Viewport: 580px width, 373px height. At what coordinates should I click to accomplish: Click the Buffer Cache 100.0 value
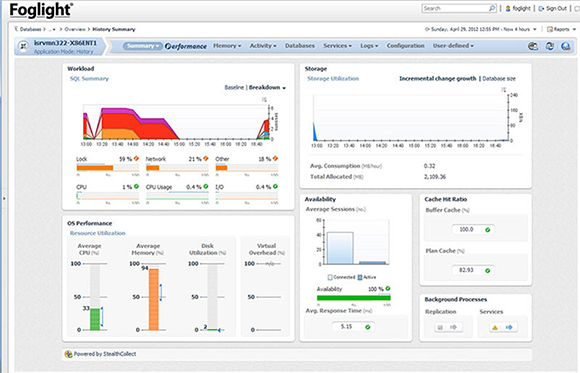click(x=466, y=229)
